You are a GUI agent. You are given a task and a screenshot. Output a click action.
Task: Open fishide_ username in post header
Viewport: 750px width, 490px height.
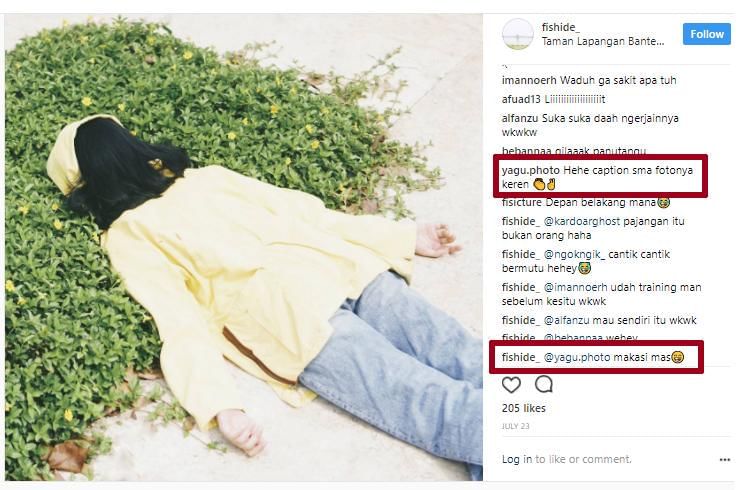(x=560, y=27)
